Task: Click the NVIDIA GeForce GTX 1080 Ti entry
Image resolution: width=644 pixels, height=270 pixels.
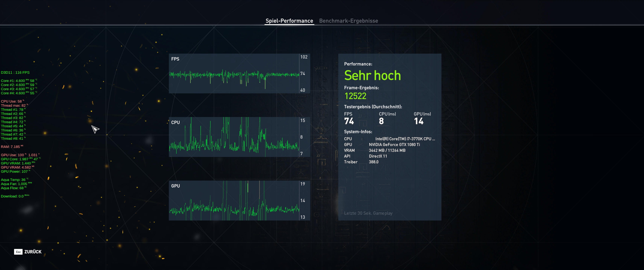Action: [x=394, y=145]
